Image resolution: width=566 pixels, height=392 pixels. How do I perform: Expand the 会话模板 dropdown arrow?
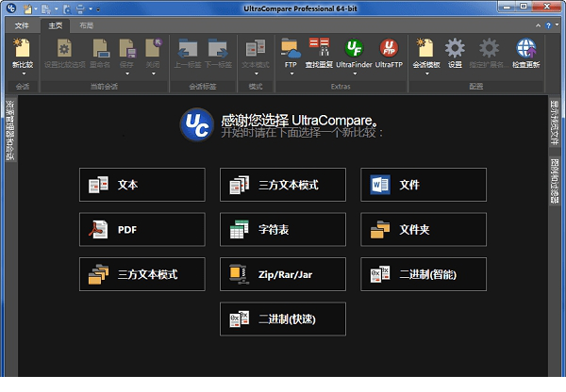pyautogui.click(x=427, y=73)
